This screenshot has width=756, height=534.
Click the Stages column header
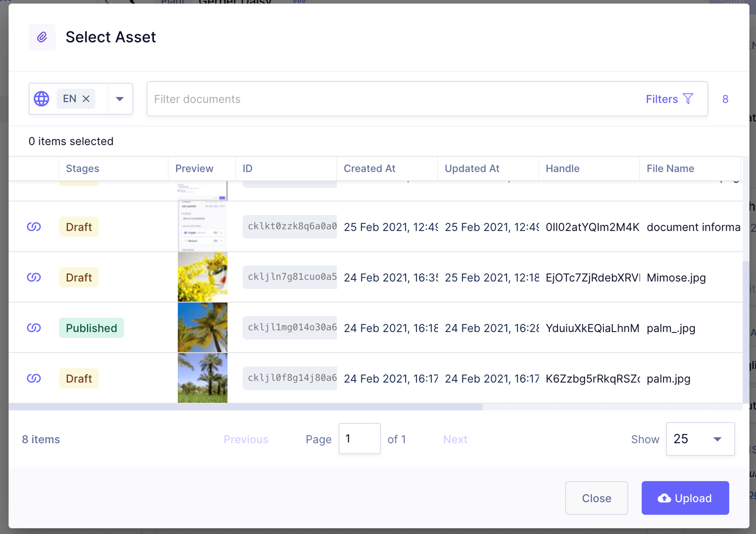coord(82,168)
